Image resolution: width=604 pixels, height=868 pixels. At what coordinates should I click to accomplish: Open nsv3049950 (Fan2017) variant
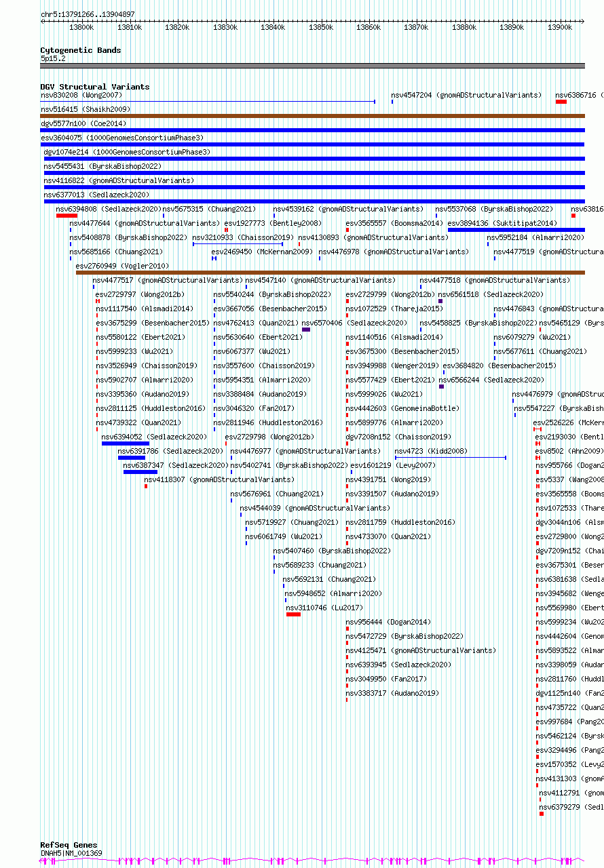386,679
